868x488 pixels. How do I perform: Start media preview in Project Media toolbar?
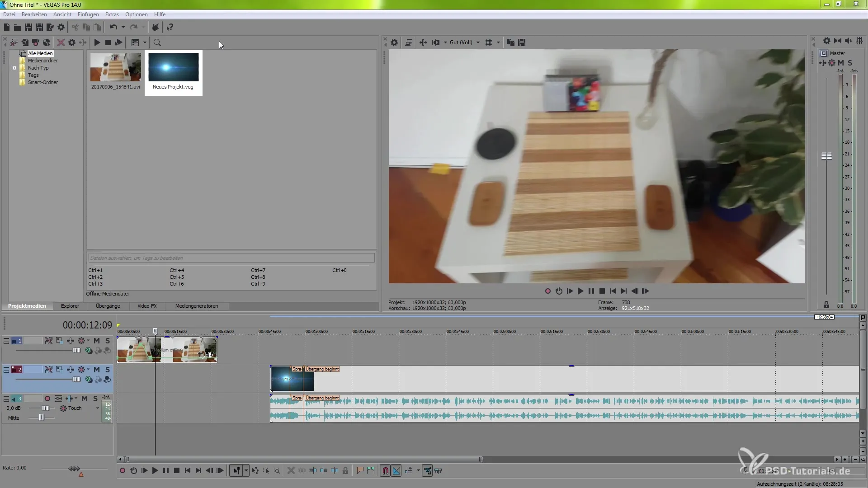97,42
